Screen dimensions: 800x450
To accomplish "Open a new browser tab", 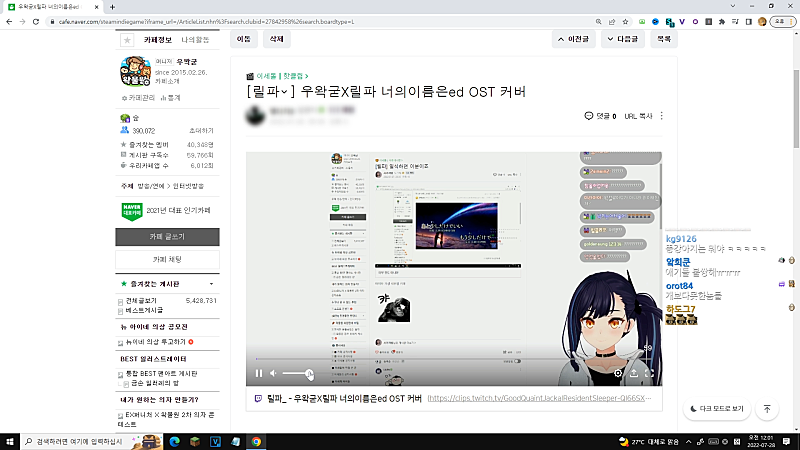I will point(112,7).
